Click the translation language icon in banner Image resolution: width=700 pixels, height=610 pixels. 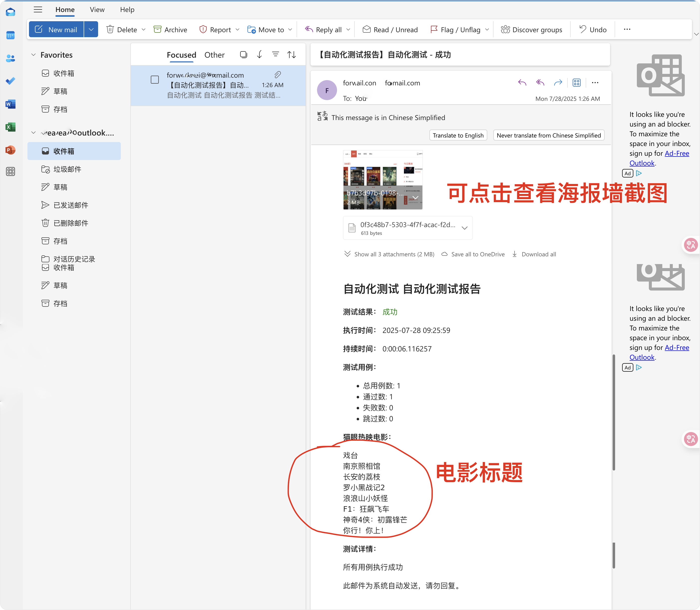pyautogui.click(x=322, y=116)
